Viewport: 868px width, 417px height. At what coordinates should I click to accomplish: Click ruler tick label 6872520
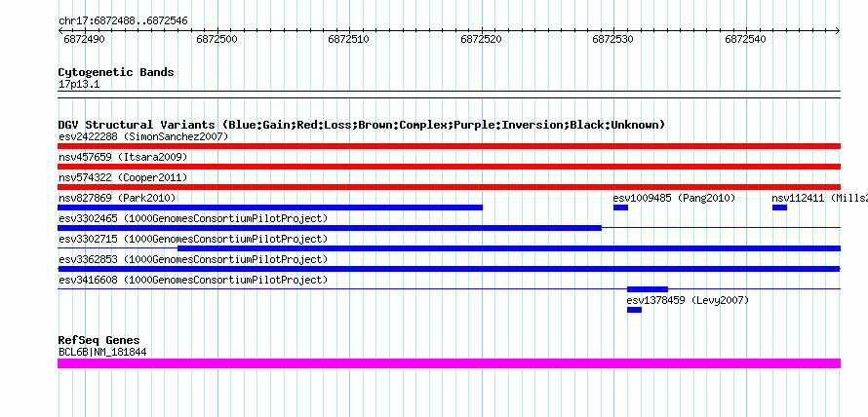tap(481, 39)
